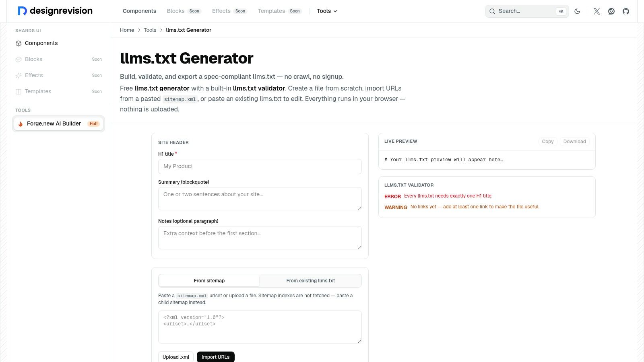Click the Components cube icon in sidebar
The width and height of the screenshot is (644, 362).
pyautogui.click(x=19, y=43)
